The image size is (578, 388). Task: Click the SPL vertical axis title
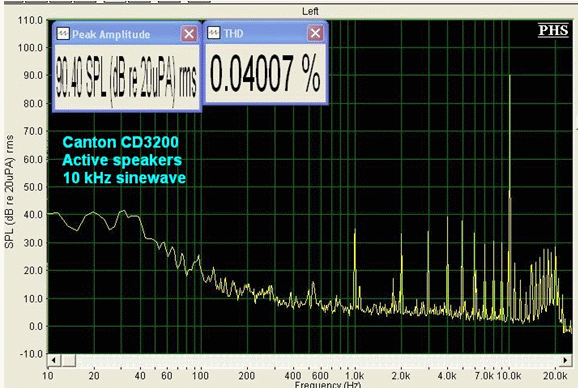tap(9, 192)
